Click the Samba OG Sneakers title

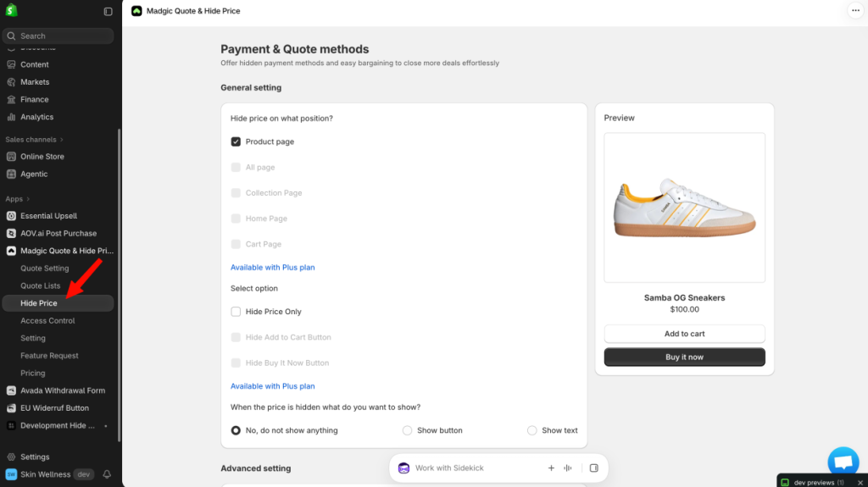684,298
